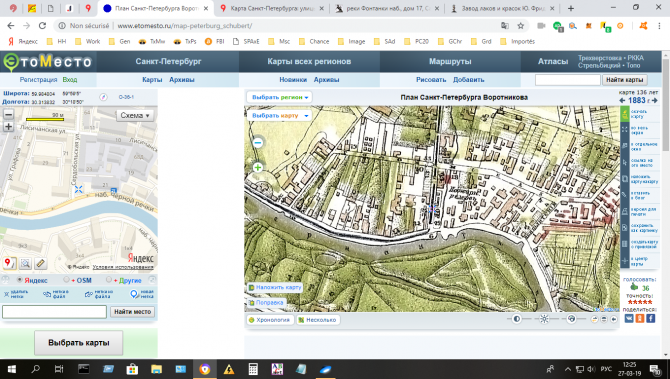Click the Поправка button

click(x=265, y=303)
